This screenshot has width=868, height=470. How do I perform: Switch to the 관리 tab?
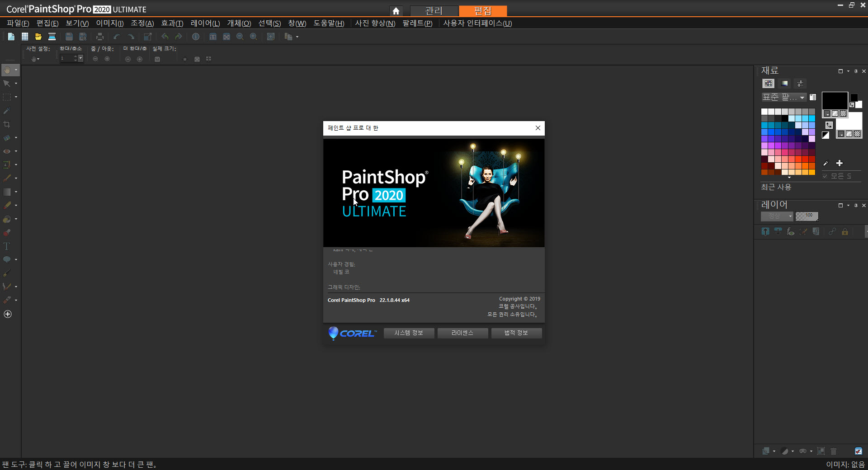pyautogui.click(x=434, y=11)
